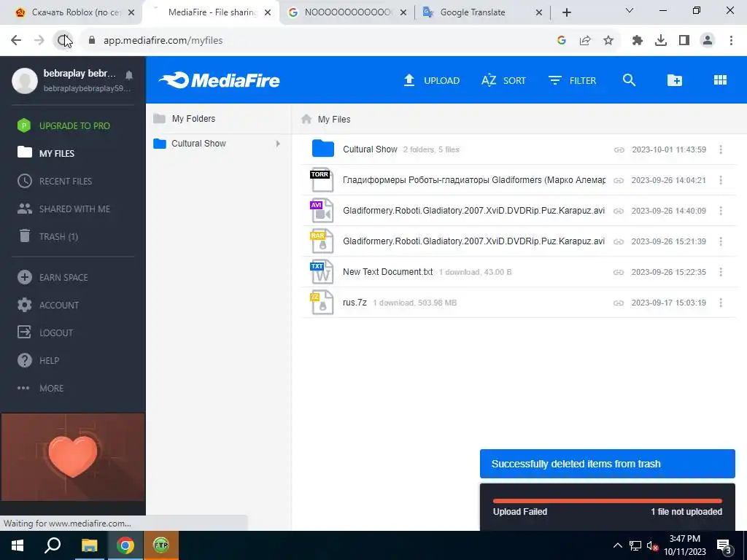
Task: Click the TORR file type icon
Action: point(322,181)
